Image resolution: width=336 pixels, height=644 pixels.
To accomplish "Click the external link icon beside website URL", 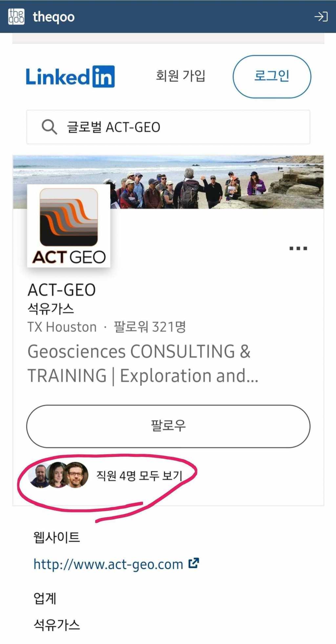I will [194, 563].
